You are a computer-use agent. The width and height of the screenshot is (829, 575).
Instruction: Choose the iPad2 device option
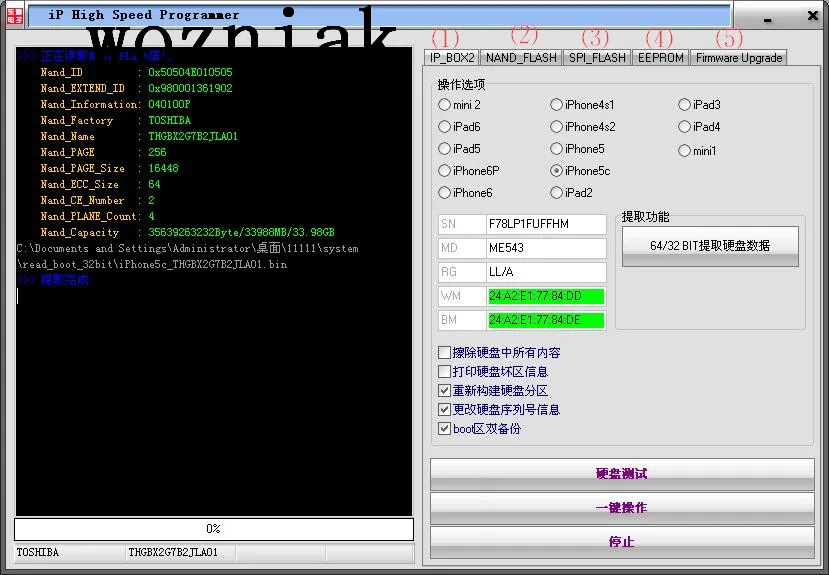572,193
